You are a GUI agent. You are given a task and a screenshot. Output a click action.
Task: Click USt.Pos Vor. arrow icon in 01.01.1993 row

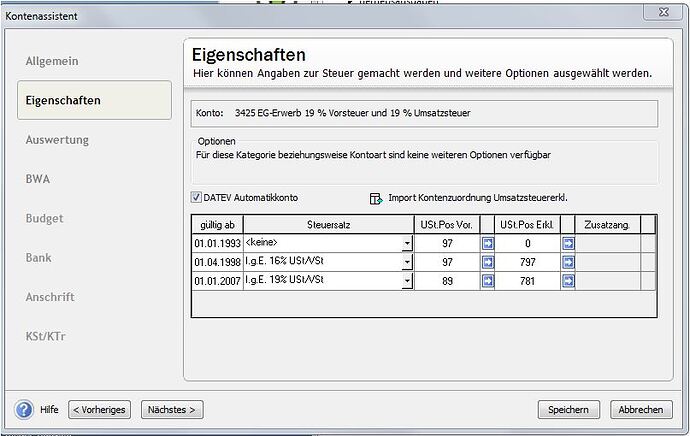488,243
